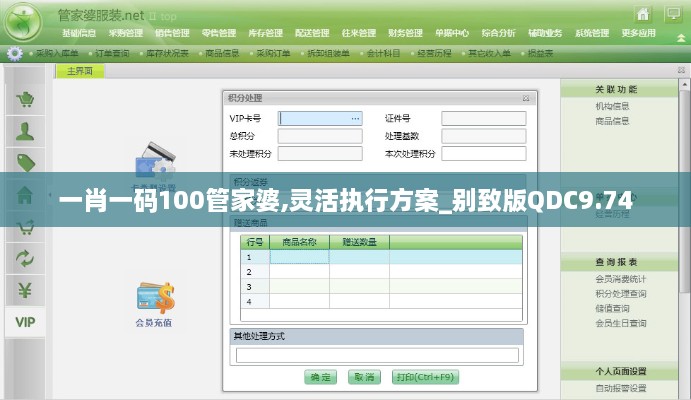Screen dimensions: 691x400
Task: Open the 经营历程 shortcut in toolbar
Action: 434,53
